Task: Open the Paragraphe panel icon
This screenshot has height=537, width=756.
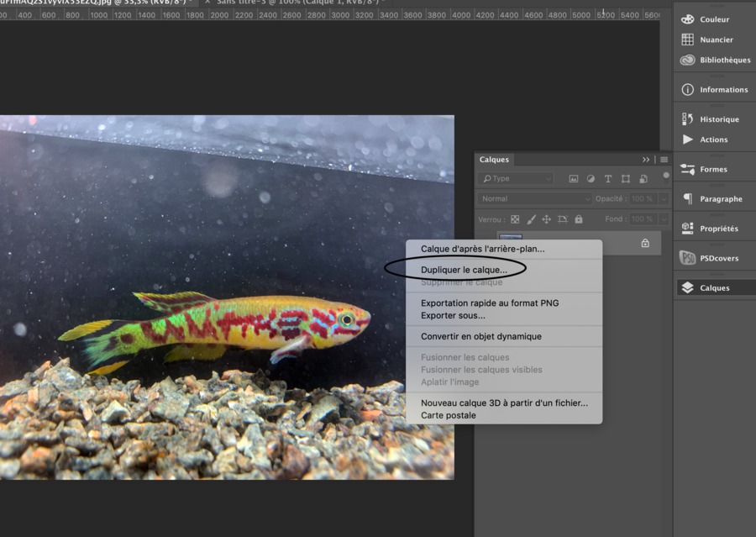Action: pos(687,199)
